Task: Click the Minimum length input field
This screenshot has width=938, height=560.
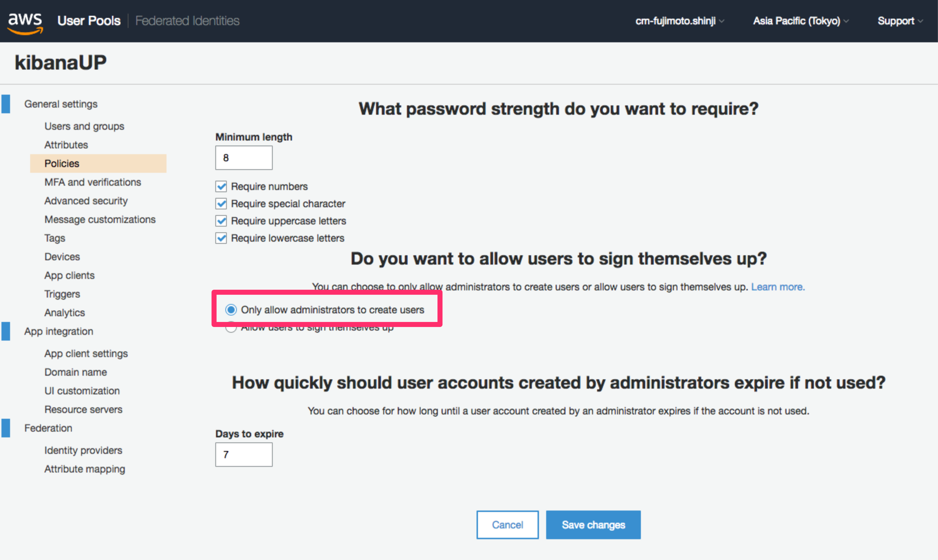Action: coord(244,158)
